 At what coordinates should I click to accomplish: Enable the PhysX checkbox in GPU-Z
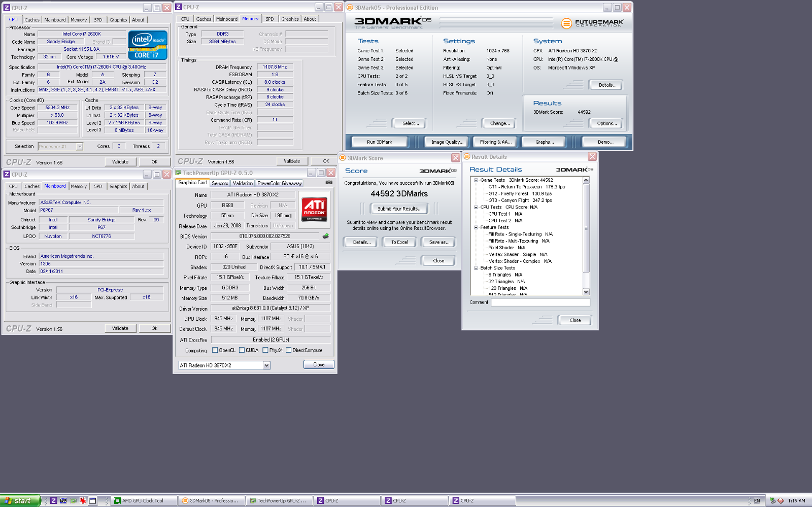click(x=265, y=350)
